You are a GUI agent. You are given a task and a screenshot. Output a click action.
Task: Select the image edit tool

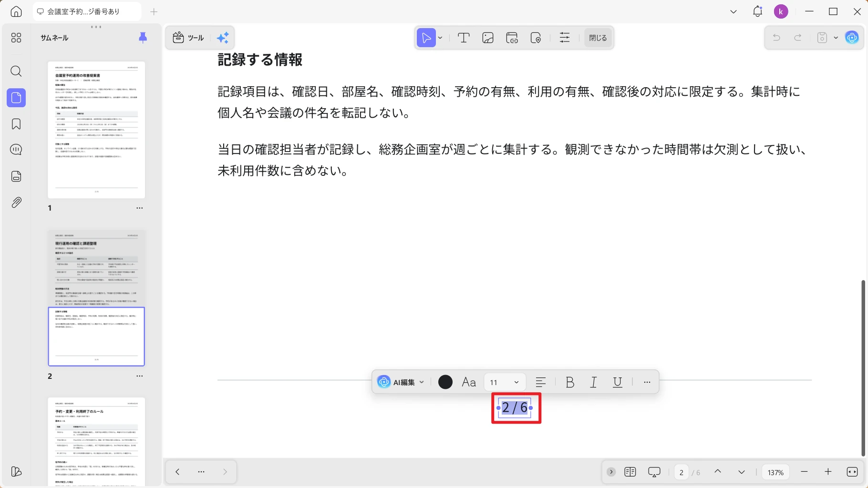click(x=488, y=38)
